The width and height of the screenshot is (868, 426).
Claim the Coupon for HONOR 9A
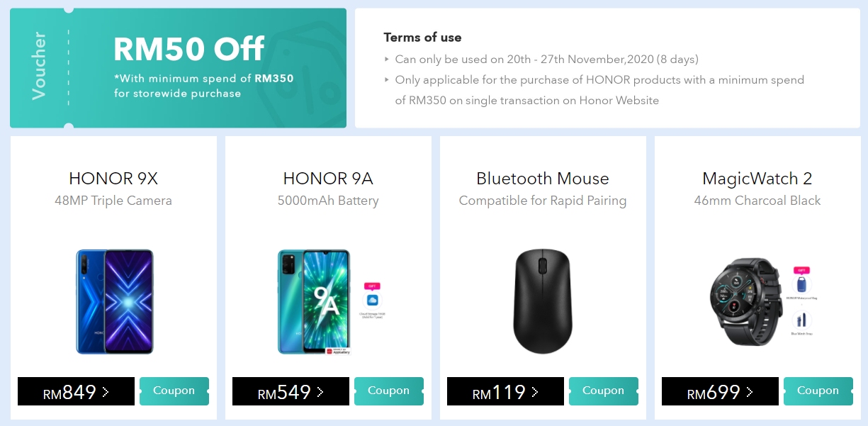pos(389,391)
